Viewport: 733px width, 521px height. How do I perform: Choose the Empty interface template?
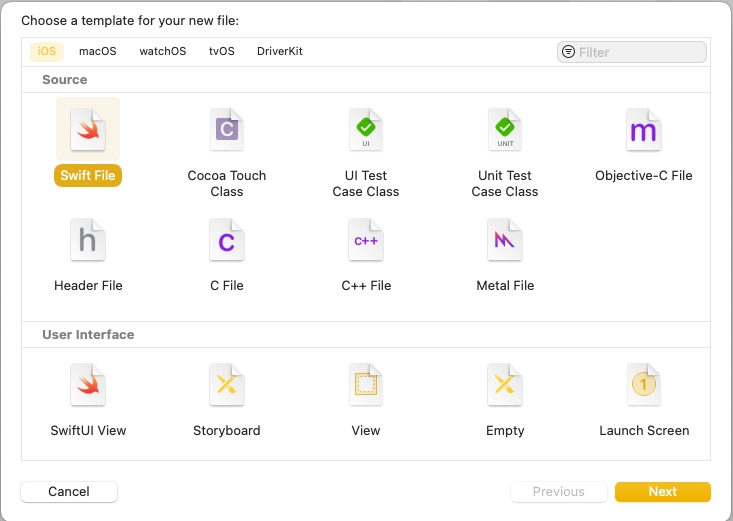505,386
